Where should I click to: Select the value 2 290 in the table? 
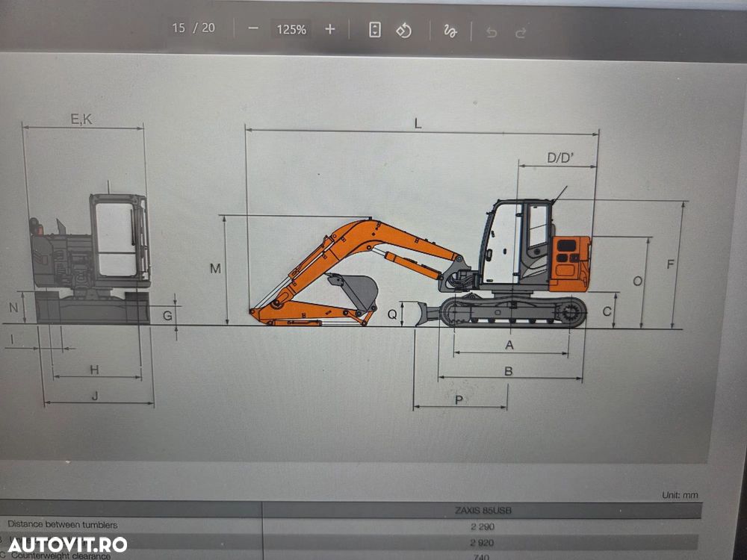482,526
